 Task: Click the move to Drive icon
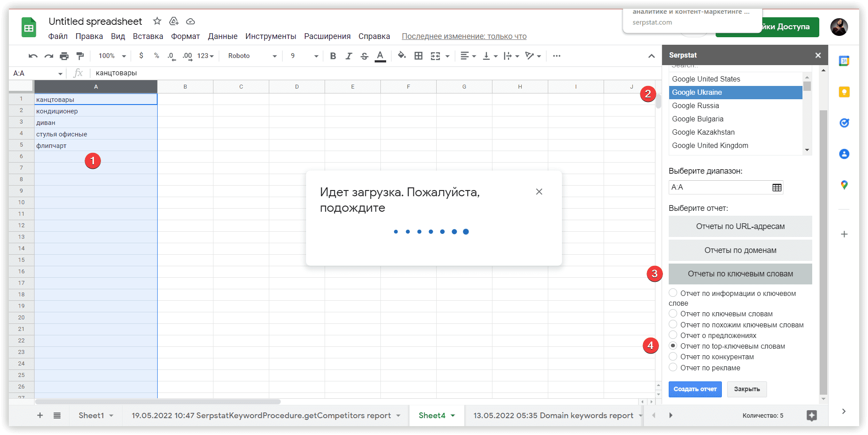tap(174, 21)
